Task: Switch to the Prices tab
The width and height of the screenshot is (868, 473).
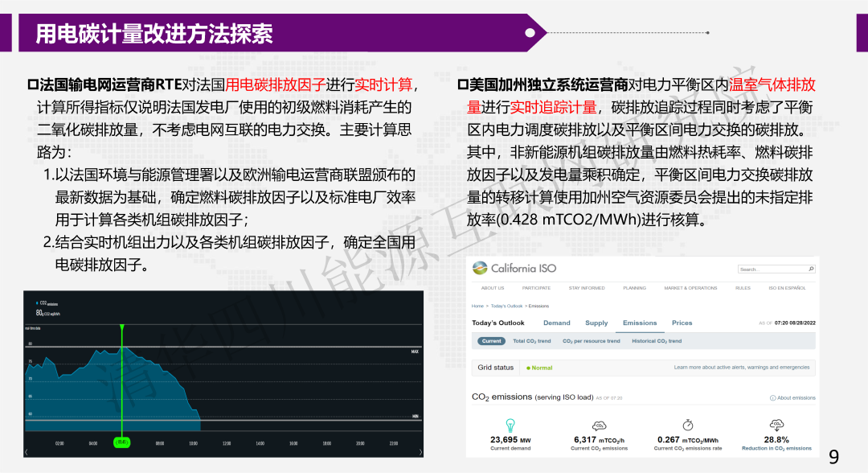Action: tap(682, 323)
